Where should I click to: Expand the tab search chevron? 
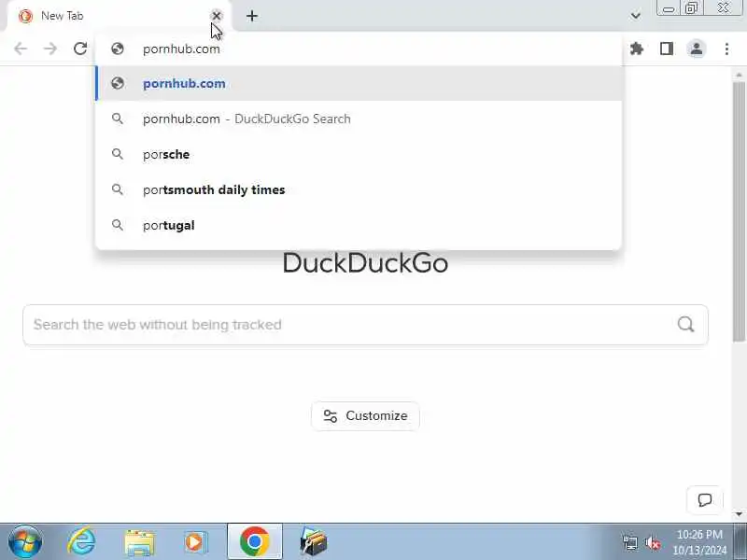point(635,16)
